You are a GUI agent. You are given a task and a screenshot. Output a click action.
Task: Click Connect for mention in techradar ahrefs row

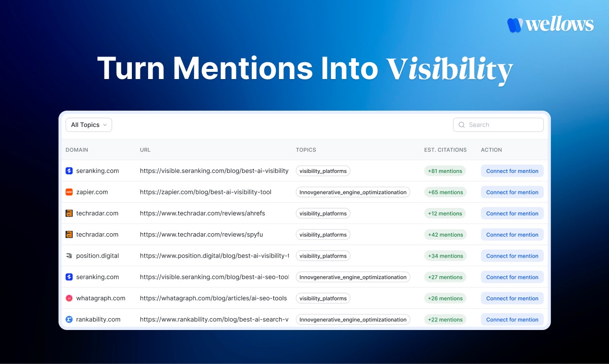[512, 214]
